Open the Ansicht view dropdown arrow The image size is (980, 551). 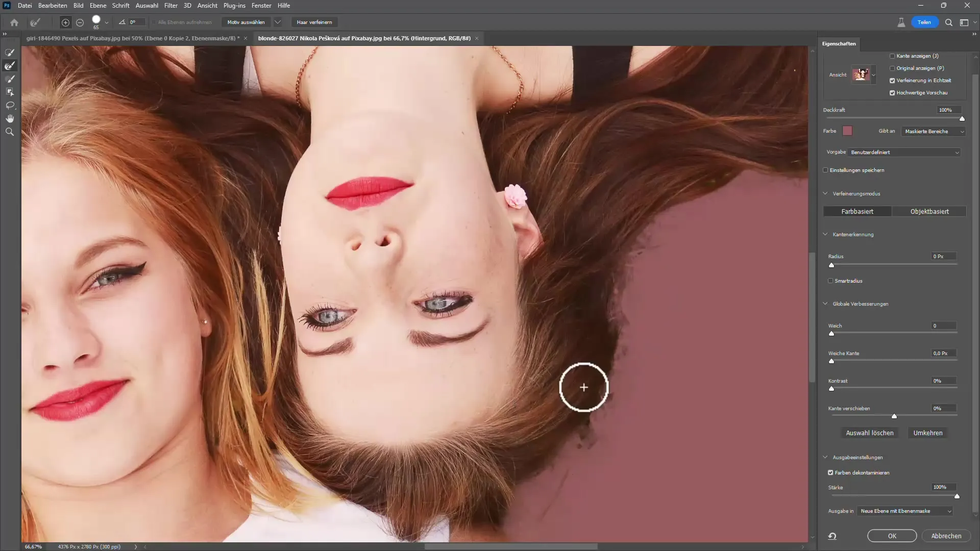873,75
